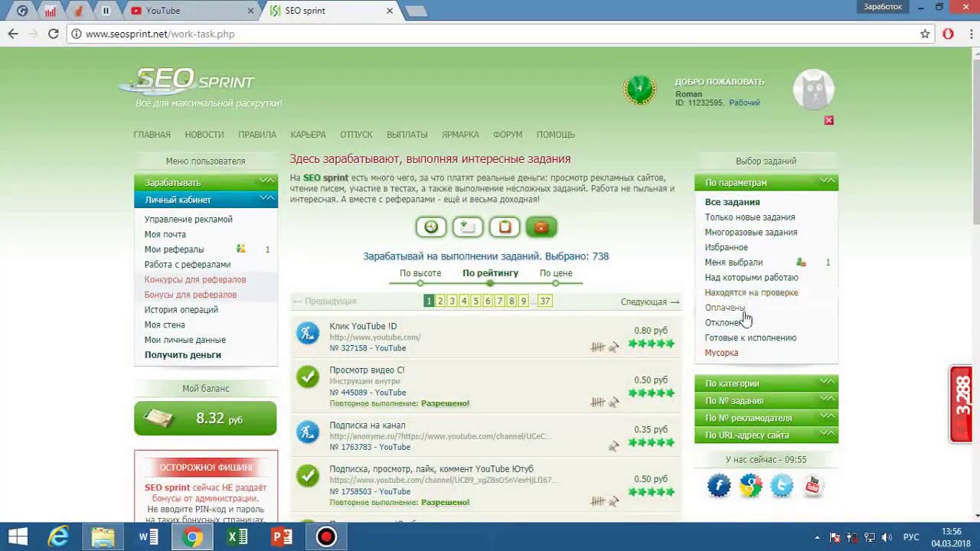
Task: Click green checkmark icon of Подписка, просмотр, лайк task
Action: pos(308,476)
